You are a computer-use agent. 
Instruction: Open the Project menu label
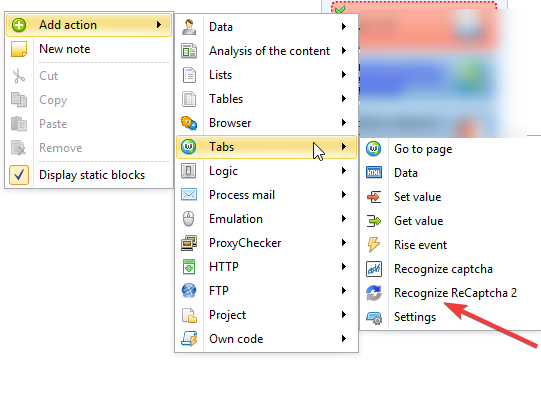pyautogui.click(x=227, y=315)
